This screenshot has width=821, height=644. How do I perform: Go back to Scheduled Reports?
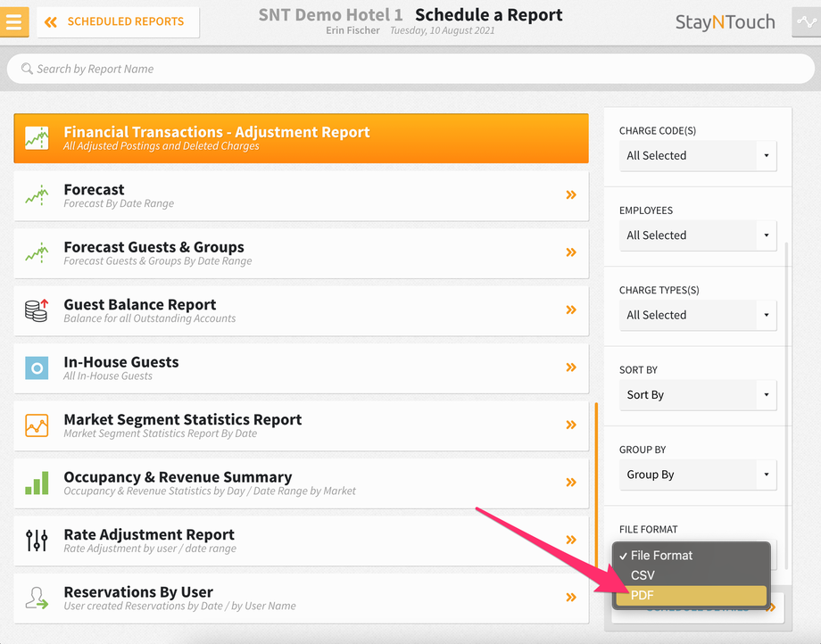point(119,22)
